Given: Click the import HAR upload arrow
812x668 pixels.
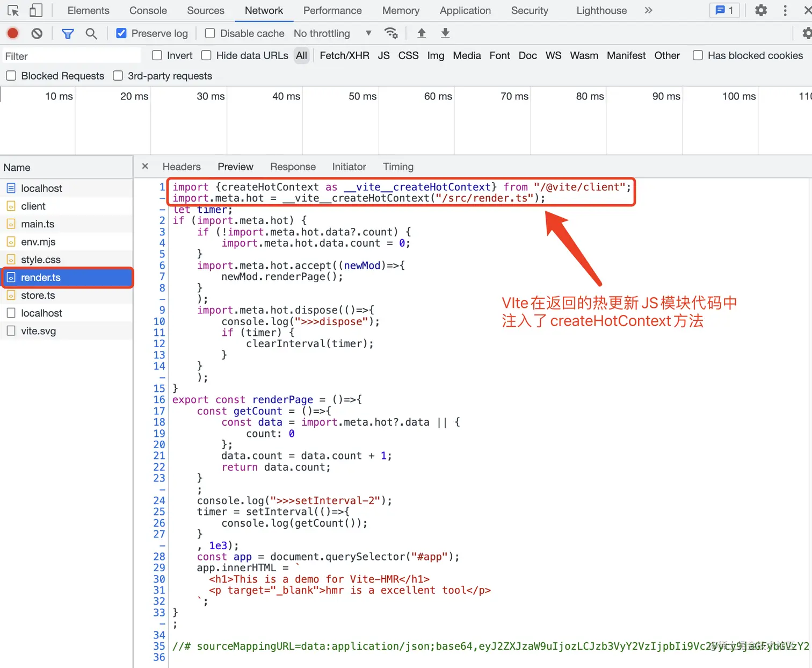Looking at the screenshot, I should point(422,33).
